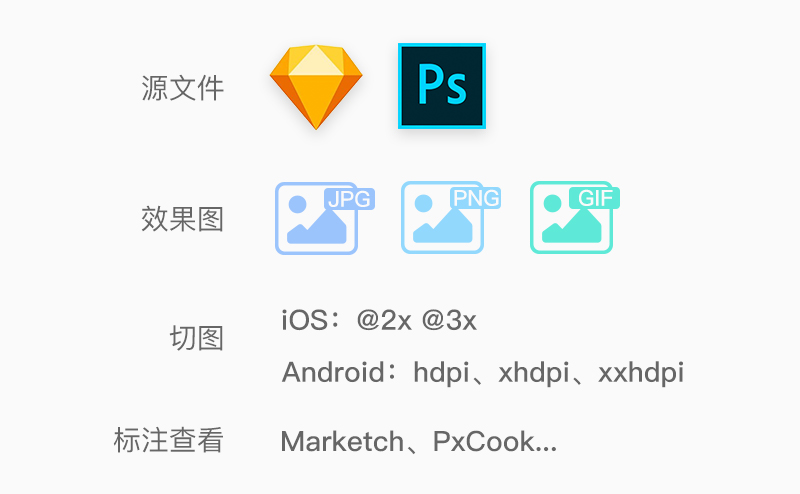800x494 pixels.
Task: Click the 效果图 row label
Action: pyautogui.click(x=183, y=219)
